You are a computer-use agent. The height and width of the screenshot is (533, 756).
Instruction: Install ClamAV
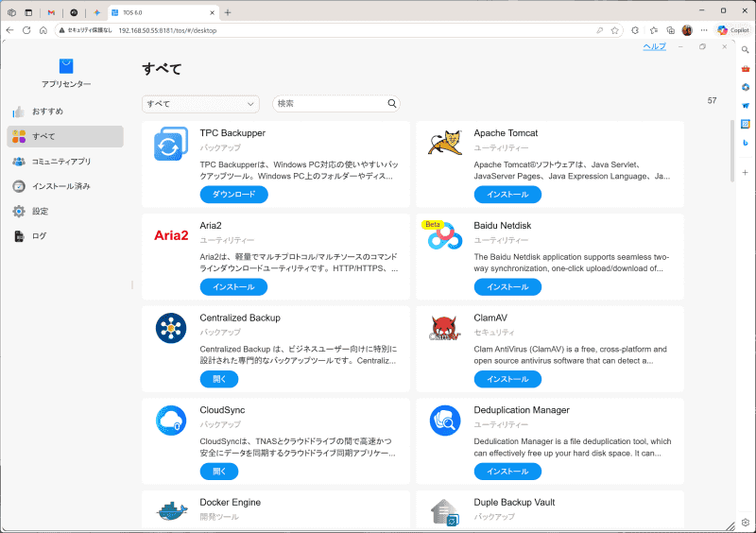pos(507,379)
